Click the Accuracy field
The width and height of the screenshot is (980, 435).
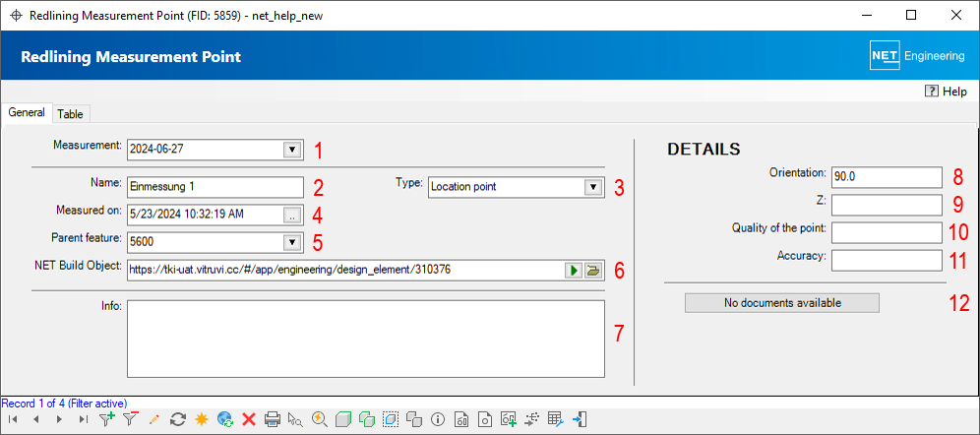[x=887, y=260]
